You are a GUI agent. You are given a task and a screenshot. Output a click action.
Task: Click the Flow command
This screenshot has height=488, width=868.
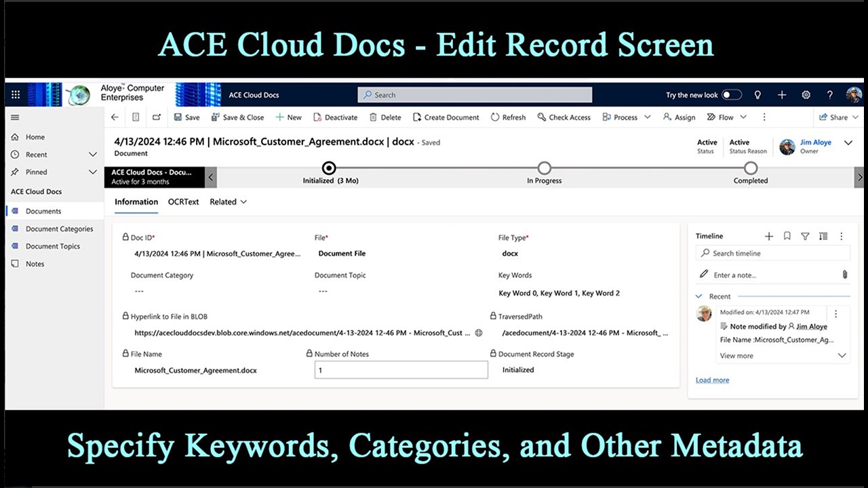point(720,117)
